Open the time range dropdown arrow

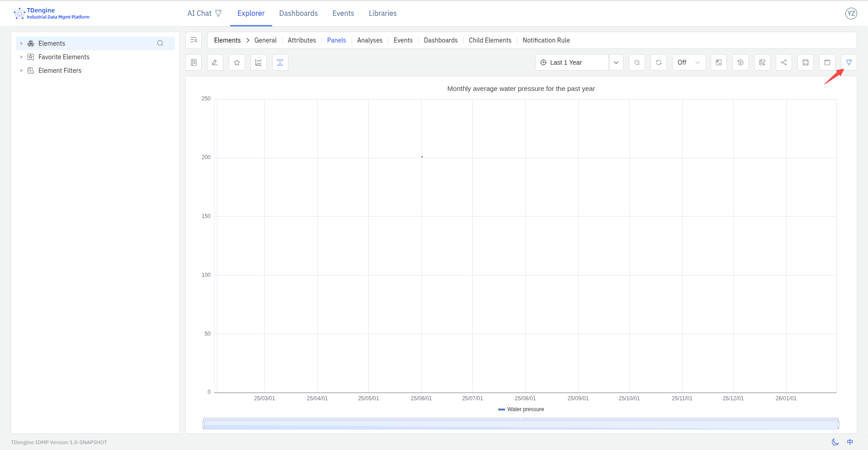616,62
